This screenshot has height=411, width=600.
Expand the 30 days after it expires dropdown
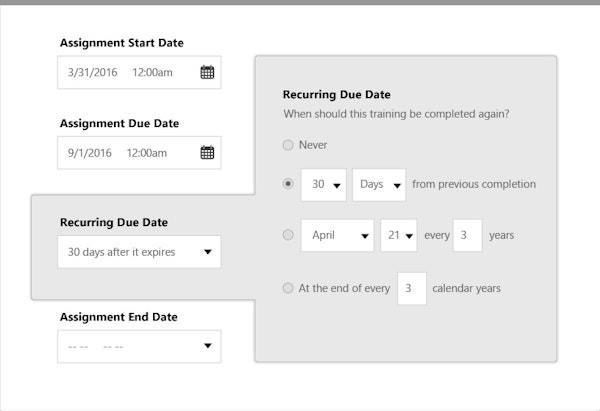pos(139,252)
